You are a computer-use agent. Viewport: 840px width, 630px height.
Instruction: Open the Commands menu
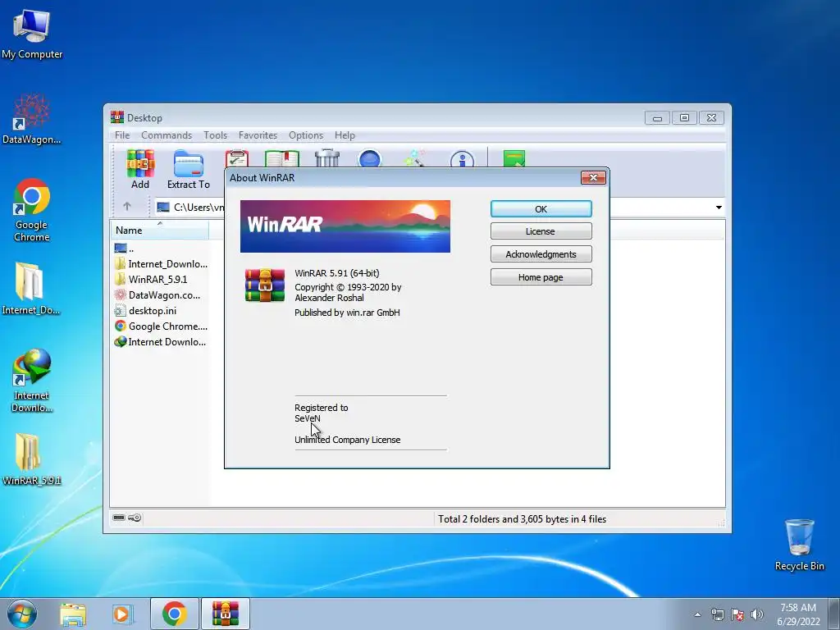point(167,135)
